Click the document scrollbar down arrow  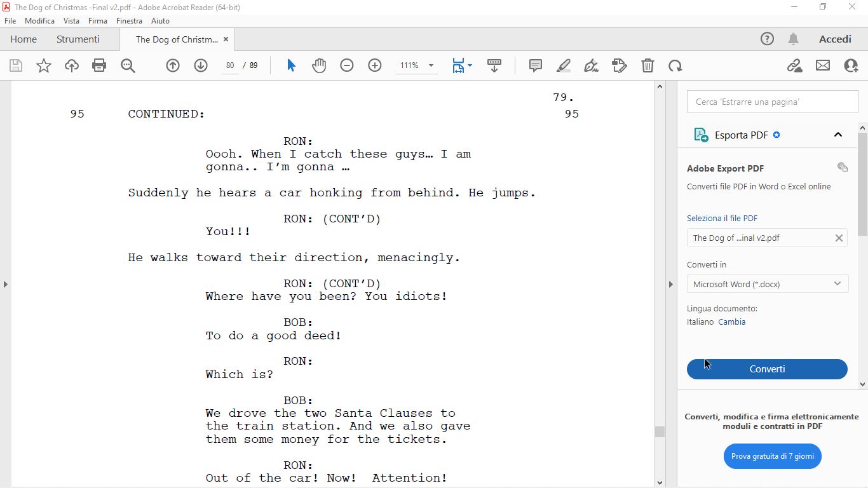660,482
